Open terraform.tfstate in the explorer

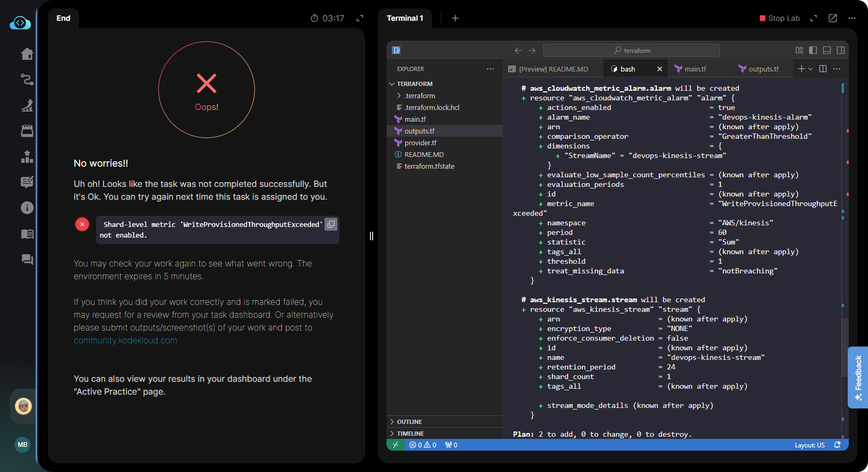pyautogui.click(x=429, y=166)
